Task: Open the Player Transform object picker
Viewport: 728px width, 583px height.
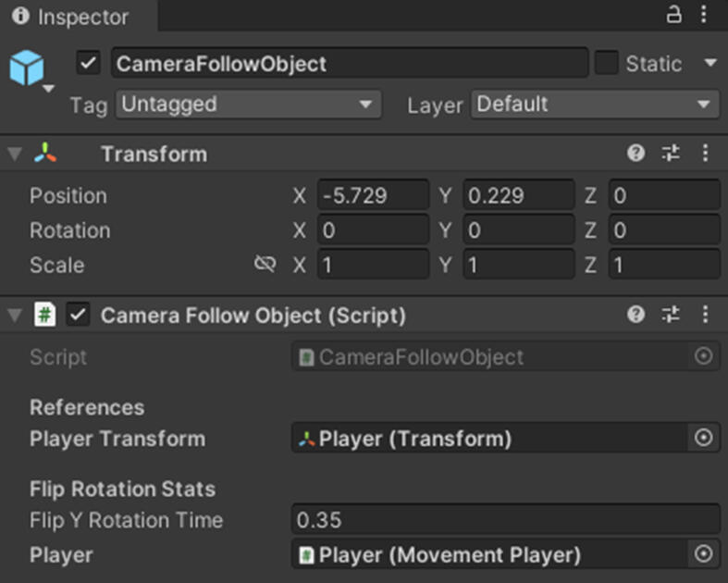Action: 704,438
